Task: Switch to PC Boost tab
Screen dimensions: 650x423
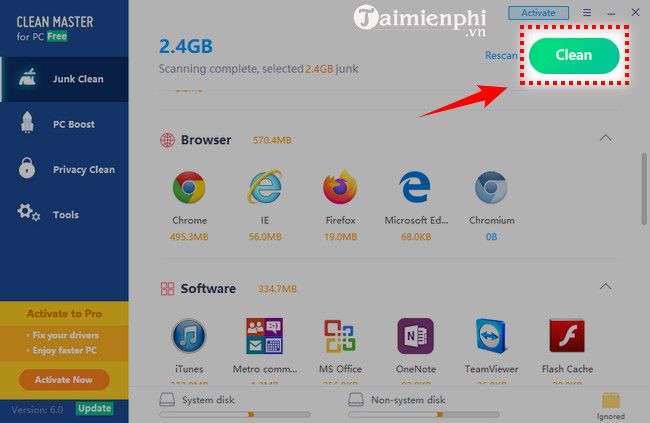Action: (65, 124)
